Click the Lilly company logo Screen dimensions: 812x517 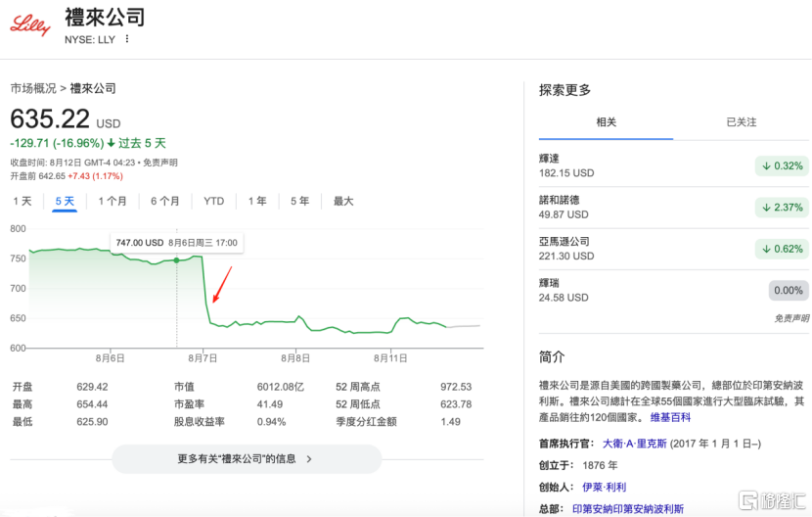(30, 24)
